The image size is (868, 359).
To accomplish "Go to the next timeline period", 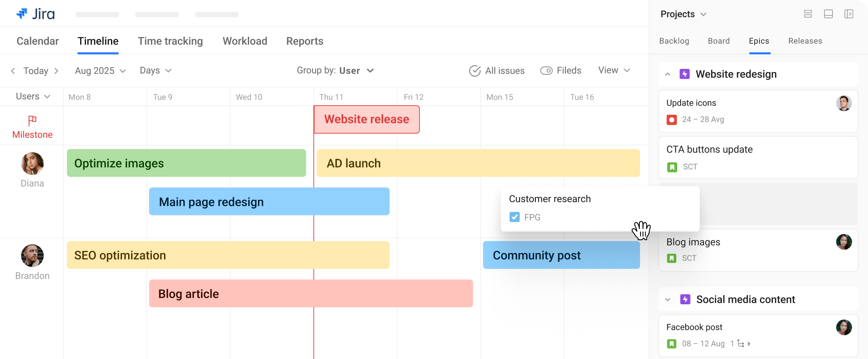I will tap(56, 71).
